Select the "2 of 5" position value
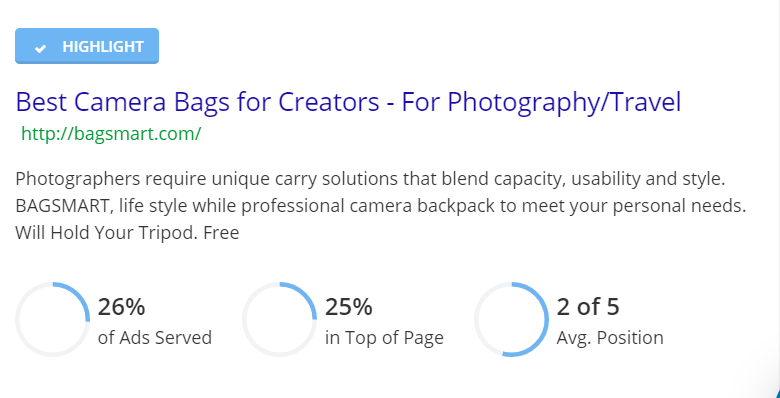780x398 pixels. point(588,307)
